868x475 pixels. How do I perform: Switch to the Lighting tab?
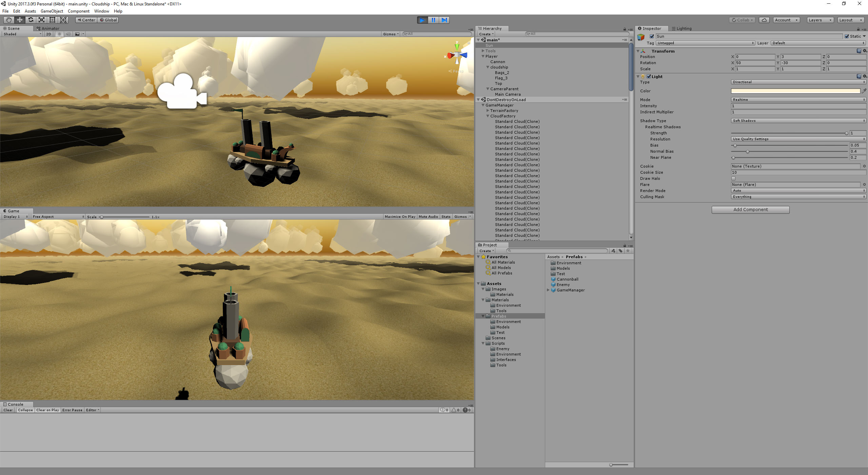pyautogui.click(x=682, y=28)
